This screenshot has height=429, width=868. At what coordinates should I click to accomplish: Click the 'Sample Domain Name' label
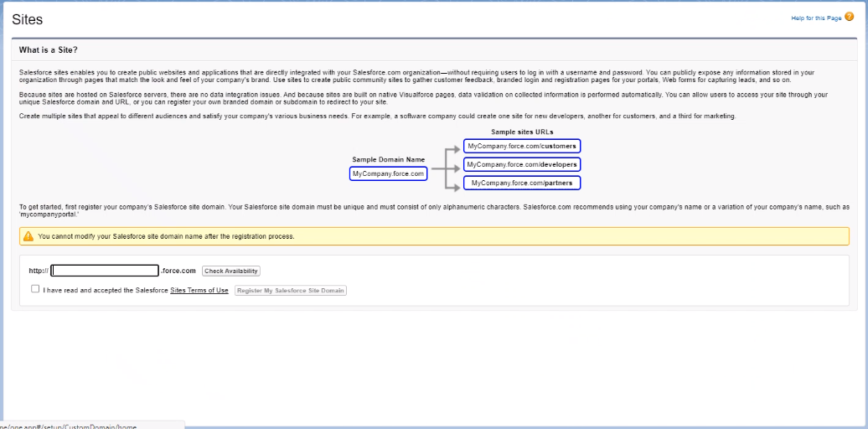click(x=389, y=159)
